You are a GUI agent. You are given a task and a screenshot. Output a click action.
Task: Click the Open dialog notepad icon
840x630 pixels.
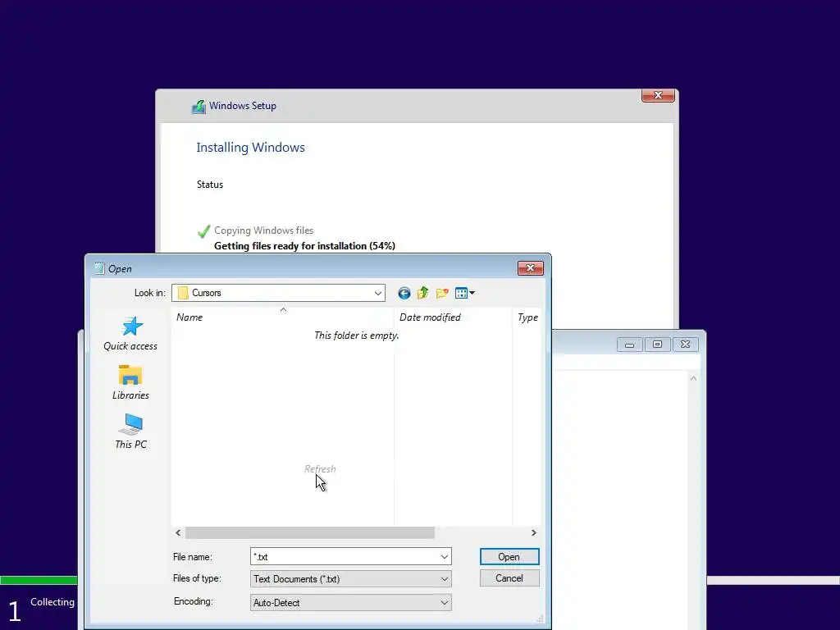(x=99, y=268)
